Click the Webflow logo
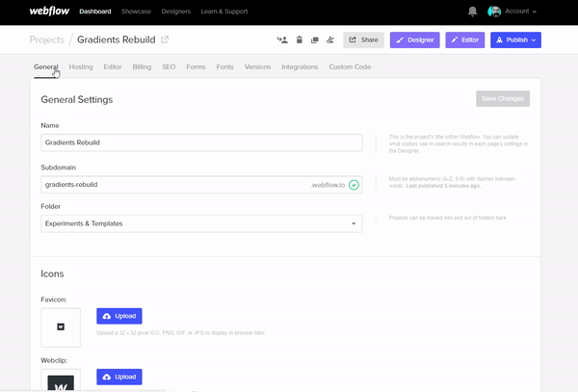Screen dimensions: 578x392 coord(49,11)
